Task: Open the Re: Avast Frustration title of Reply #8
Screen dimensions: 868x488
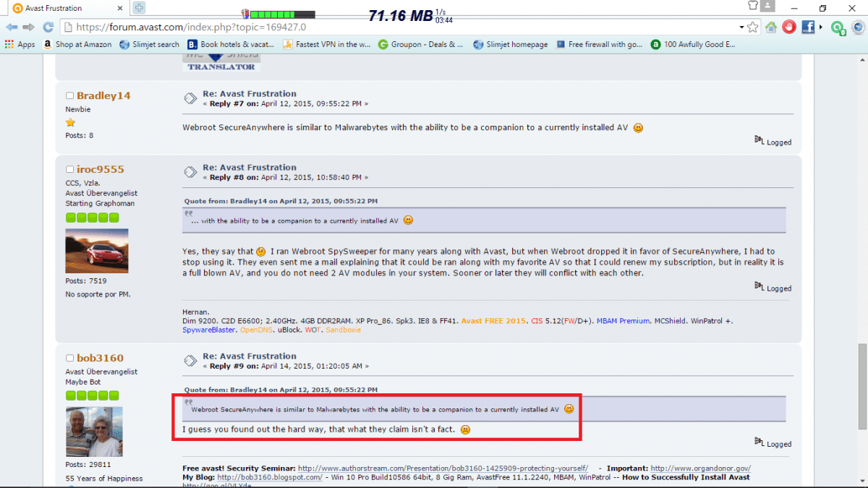Action: pyautogui.click(x=250, y=168)
